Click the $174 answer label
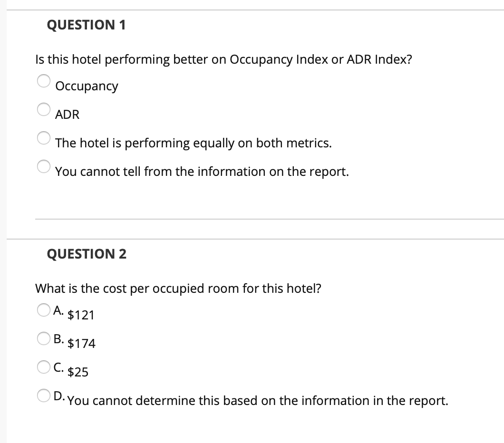The height and width of the screenshot is (443, 504). pyautogui.click(x=81, y=344)
